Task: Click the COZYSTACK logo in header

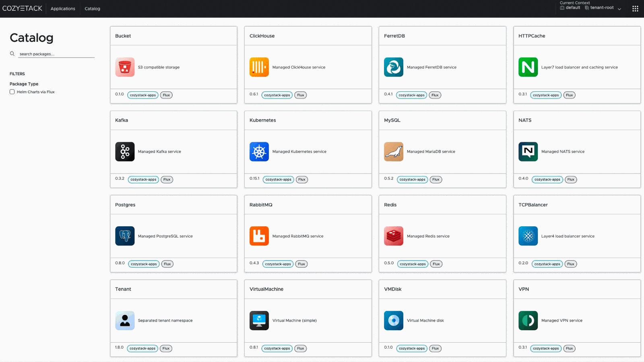Action: pos(22,8)
